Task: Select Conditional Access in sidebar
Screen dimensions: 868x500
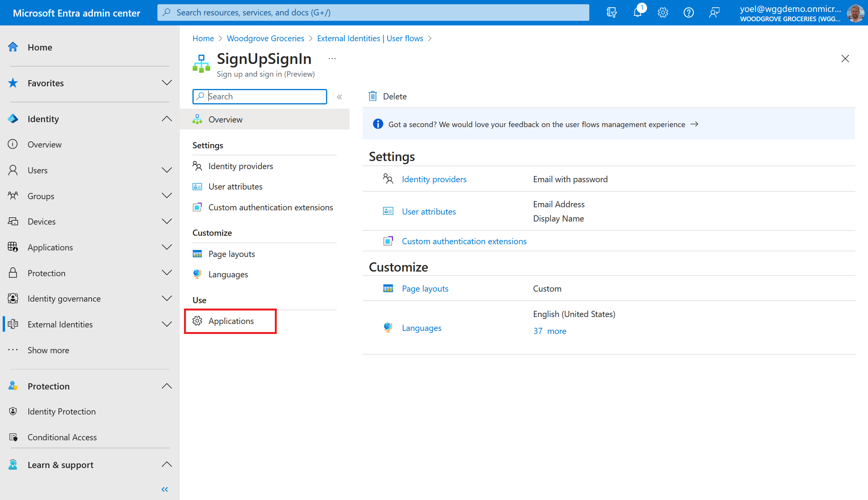Action: click(x=62, y=437)
